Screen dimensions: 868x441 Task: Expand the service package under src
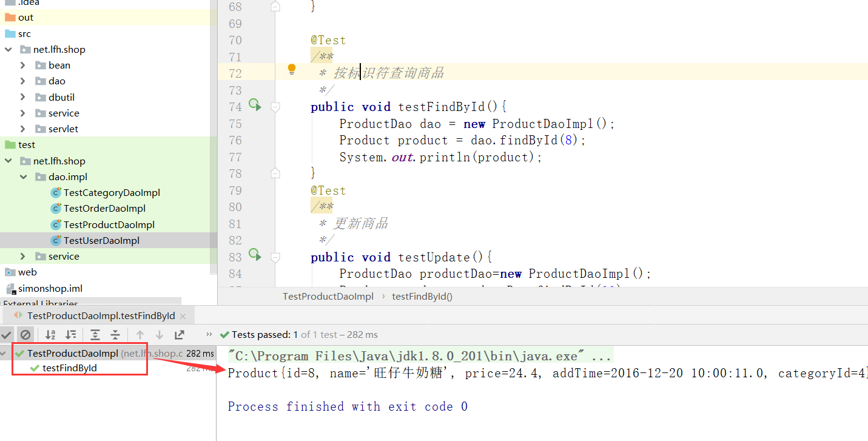(23, 113)
